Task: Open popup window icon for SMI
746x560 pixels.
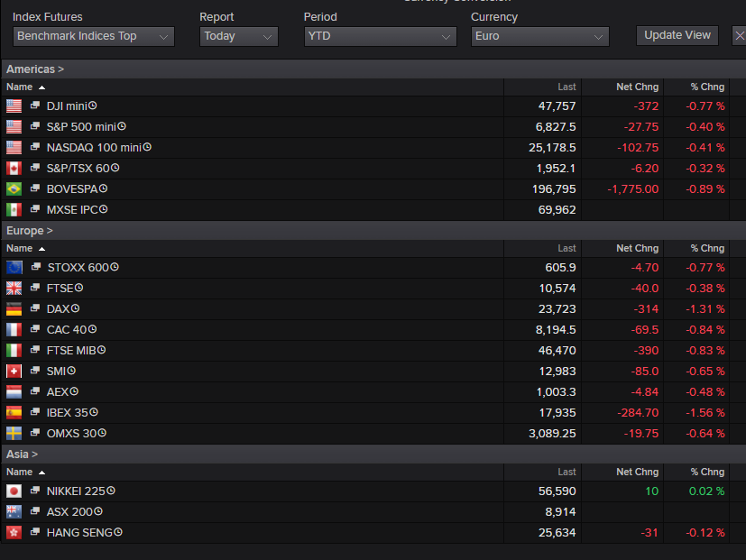Action: pos(35,370)
